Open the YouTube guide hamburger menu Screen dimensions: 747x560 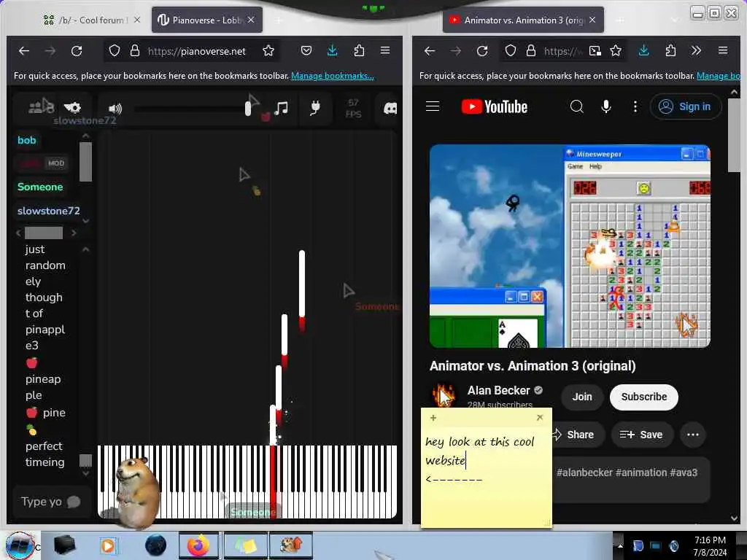coord(433,106)
